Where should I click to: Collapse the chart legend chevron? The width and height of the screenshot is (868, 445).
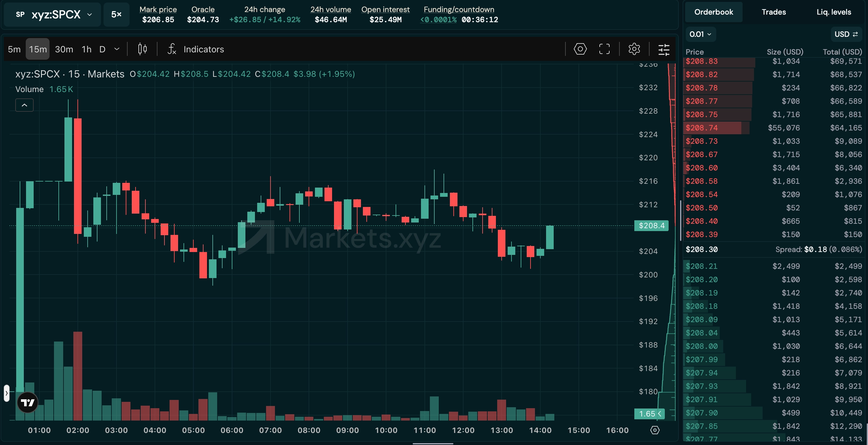[x=24, y=105]
